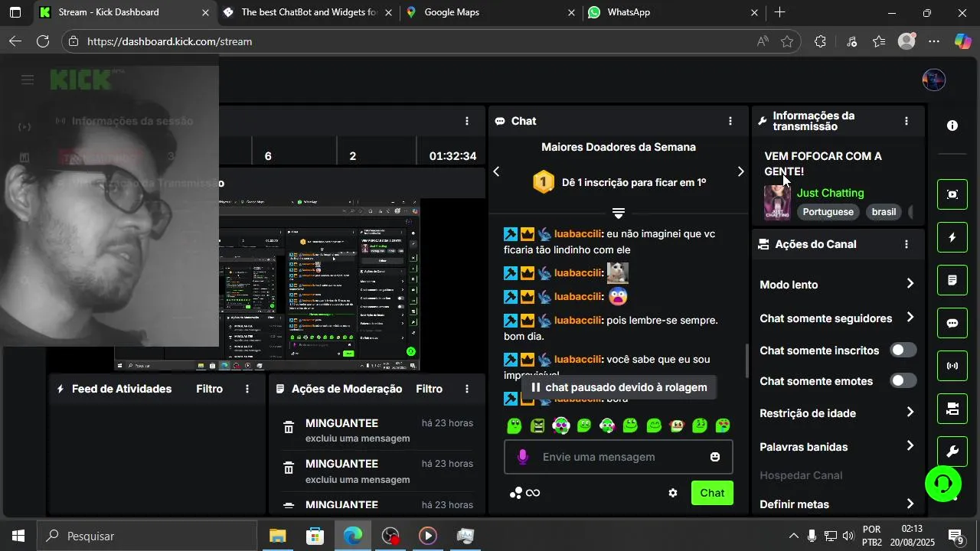Click the chat points infinity icon
The height and width of the screenshot is (551, 980).
coord(525,493)
